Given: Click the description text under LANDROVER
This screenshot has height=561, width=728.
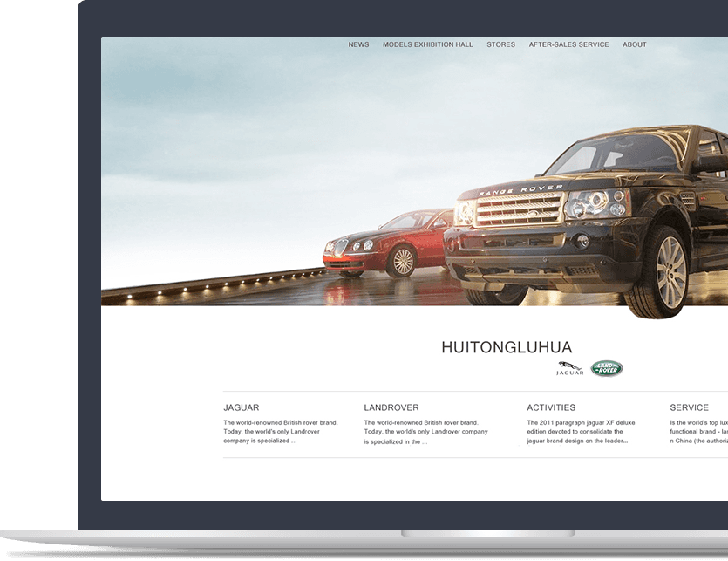Looking at the screenshot, I should click(x=425, y=432).
